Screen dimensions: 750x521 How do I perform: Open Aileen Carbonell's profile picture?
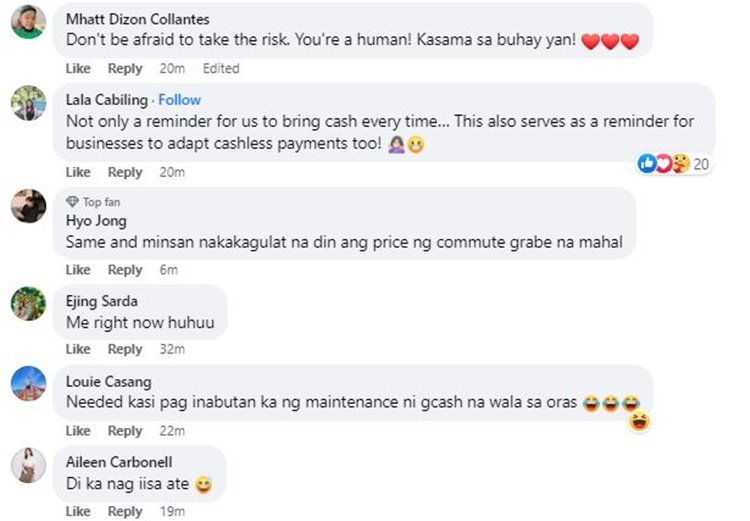point(27,465)
